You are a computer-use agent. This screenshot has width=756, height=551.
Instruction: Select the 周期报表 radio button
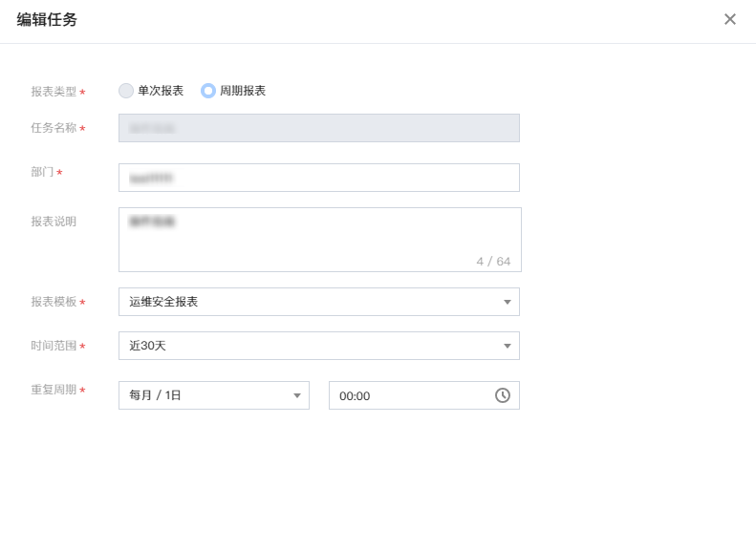pyautogui.click(x=207, y=91)
